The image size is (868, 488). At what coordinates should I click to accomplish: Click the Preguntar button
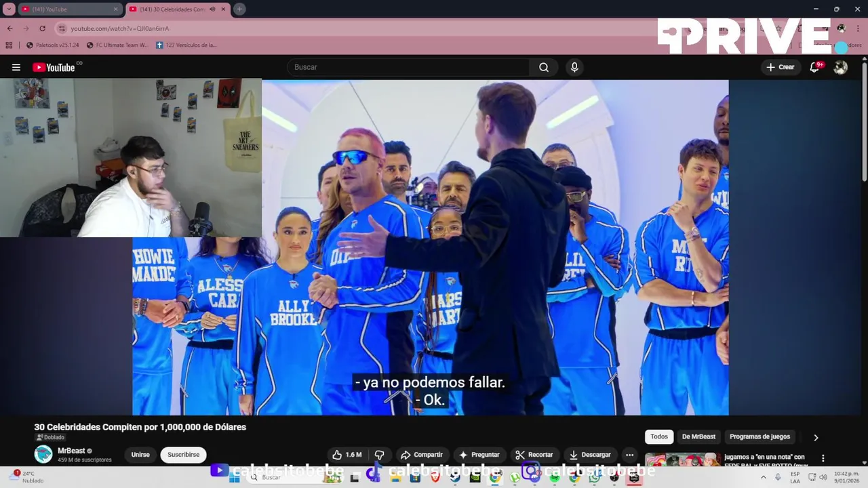479,455
